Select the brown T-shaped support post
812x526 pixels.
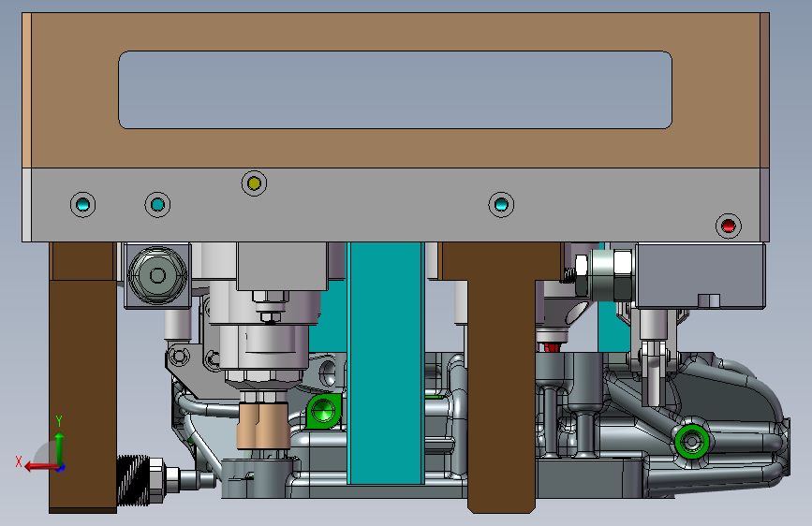(500, 377)
